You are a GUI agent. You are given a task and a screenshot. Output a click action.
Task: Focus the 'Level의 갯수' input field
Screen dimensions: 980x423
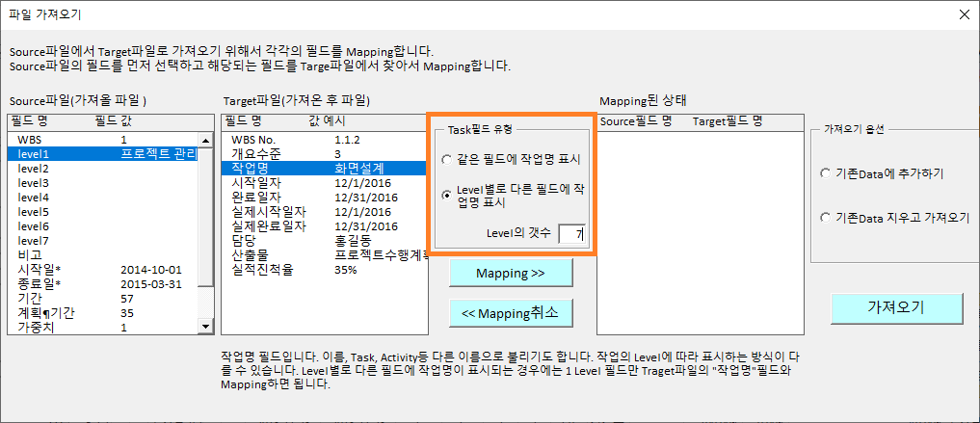coord(571,234)
